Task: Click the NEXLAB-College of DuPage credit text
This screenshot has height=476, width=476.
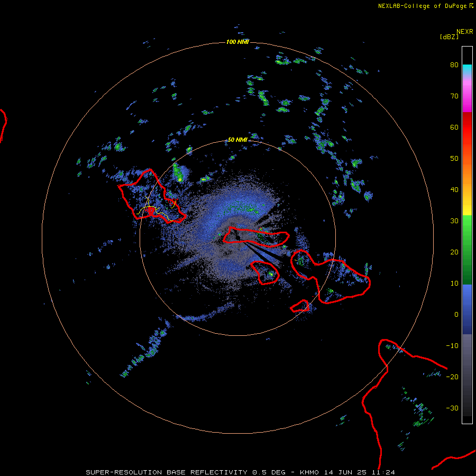Action: click(422, 6)
